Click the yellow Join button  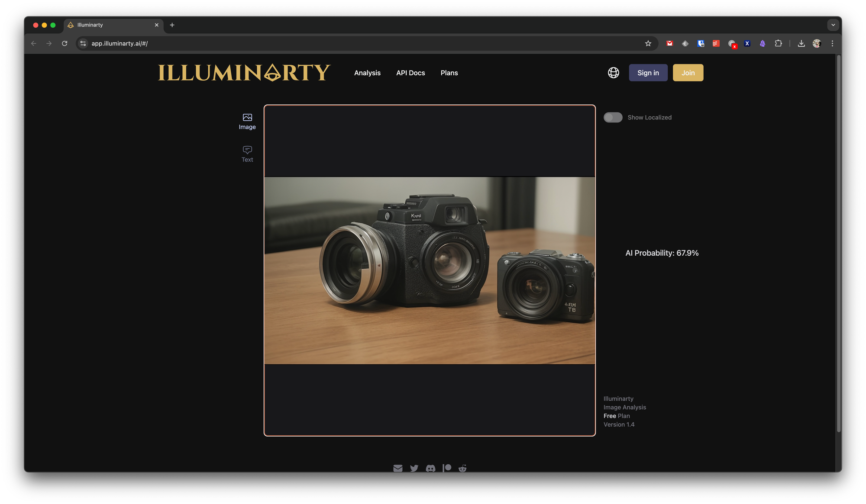pyautogui.click(x=688, y=73)
